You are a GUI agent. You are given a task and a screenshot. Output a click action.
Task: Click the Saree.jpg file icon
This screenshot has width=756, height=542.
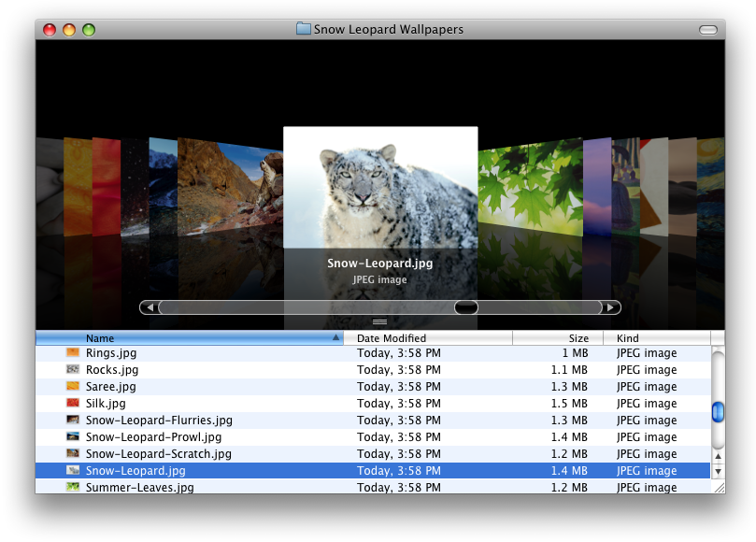pyautogui.click(x=73, y=387)
